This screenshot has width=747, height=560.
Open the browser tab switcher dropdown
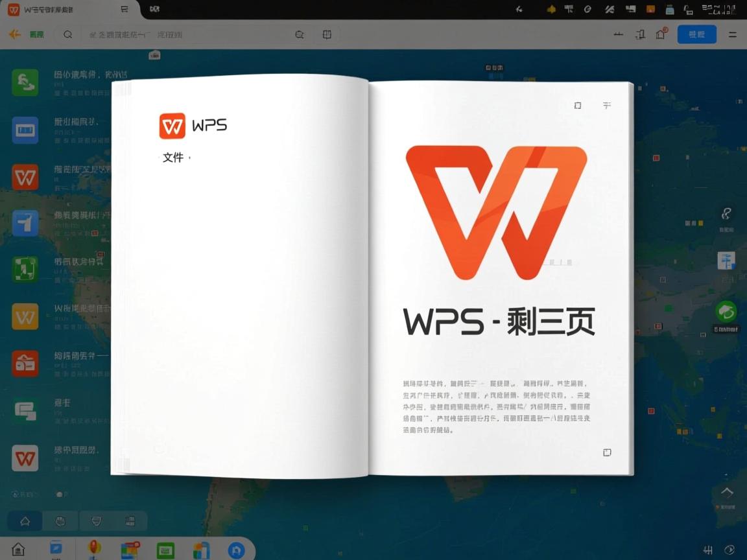(x=124, y=10)
